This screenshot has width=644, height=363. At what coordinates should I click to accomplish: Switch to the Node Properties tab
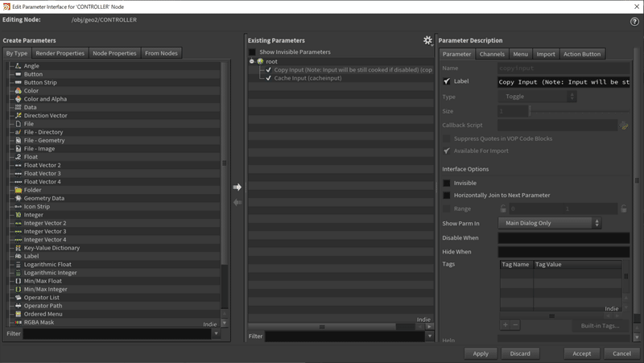pos(114,53)
